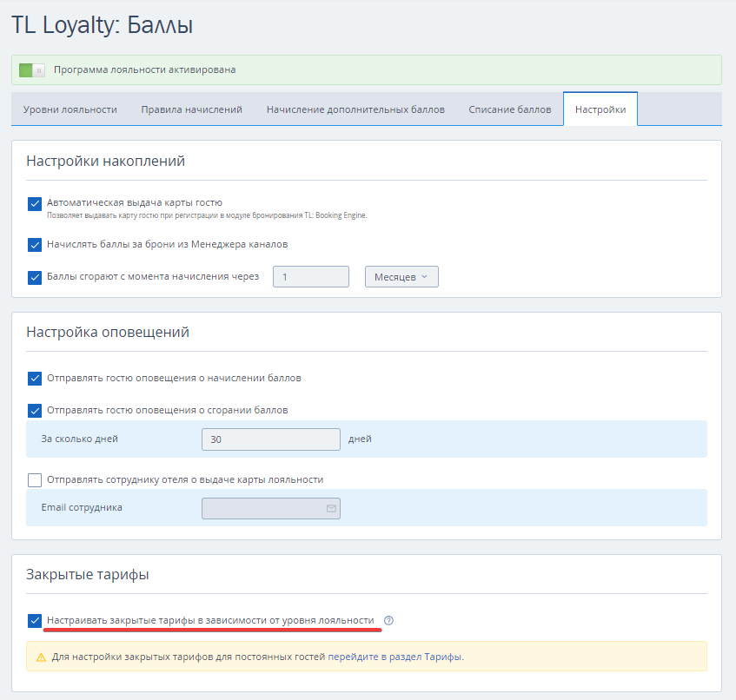Switch to 'Уровни лояльности' tab
Image resolution: width=736 pixels, height=700 pixels.
[x=70, y=109]
